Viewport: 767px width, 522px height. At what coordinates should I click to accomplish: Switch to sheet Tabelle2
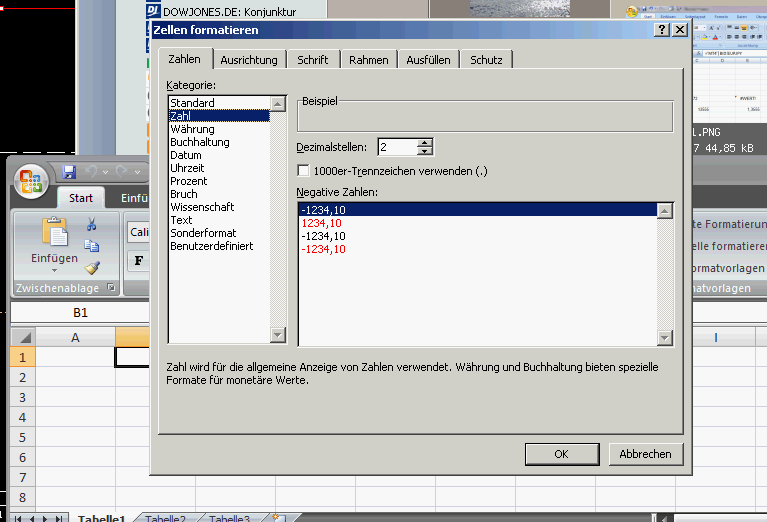165,518
